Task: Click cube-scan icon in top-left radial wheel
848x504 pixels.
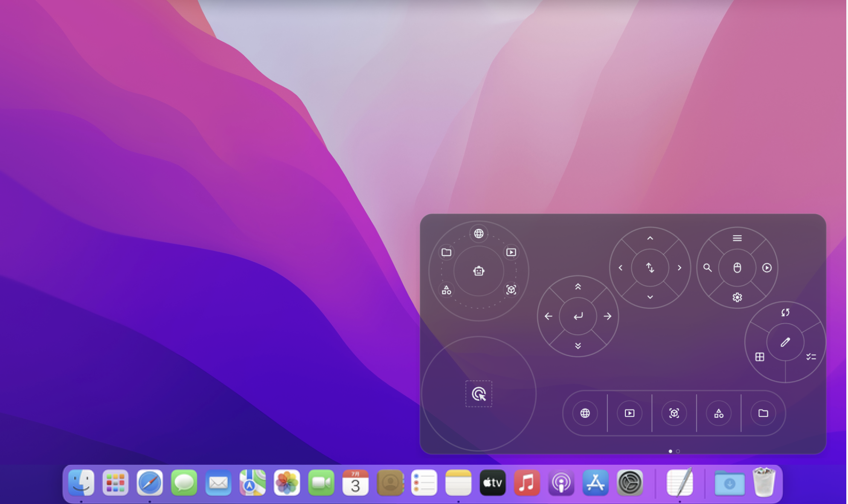Action: pos(512,290)
